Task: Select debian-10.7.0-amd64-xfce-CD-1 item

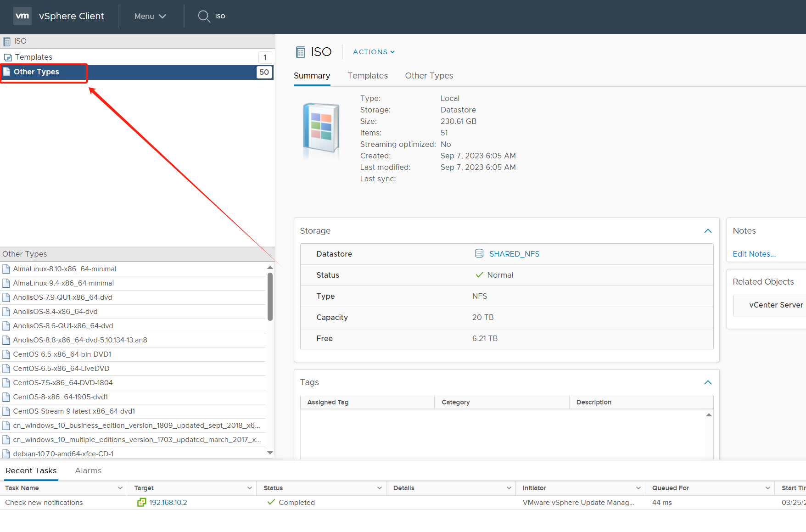Action: (x=63, y=454)
